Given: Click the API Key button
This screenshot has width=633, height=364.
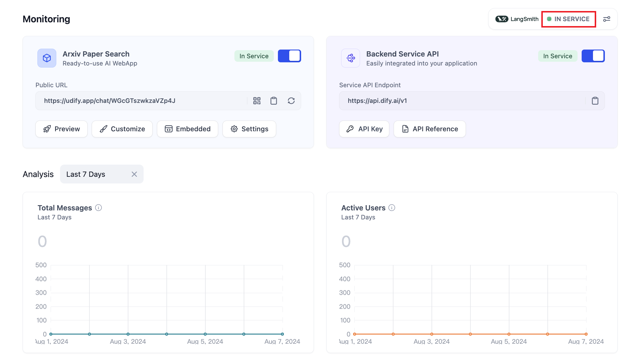Looking at the screenshot, I should (364, 129).
